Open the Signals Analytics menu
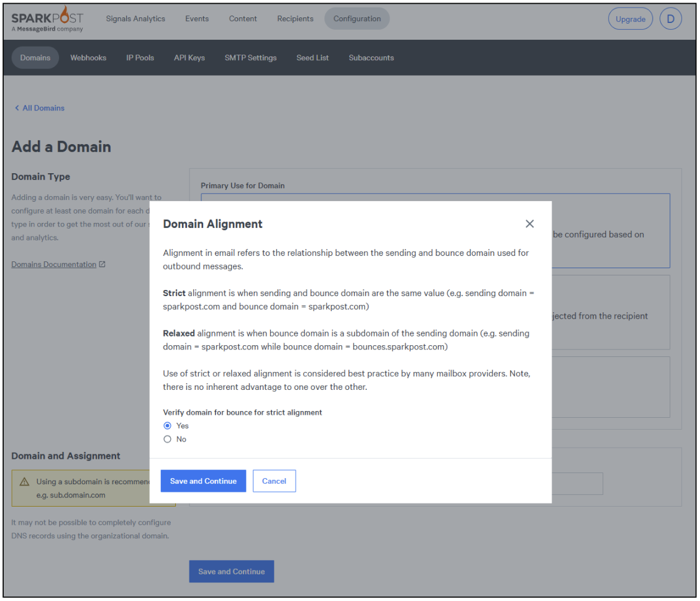This screenshot has height=601, width=700. (135, 19)
